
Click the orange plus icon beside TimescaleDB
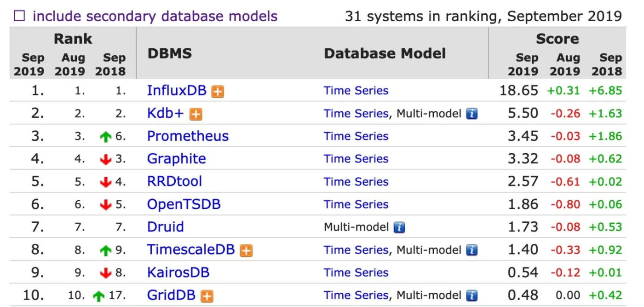(x=247, y=250)
